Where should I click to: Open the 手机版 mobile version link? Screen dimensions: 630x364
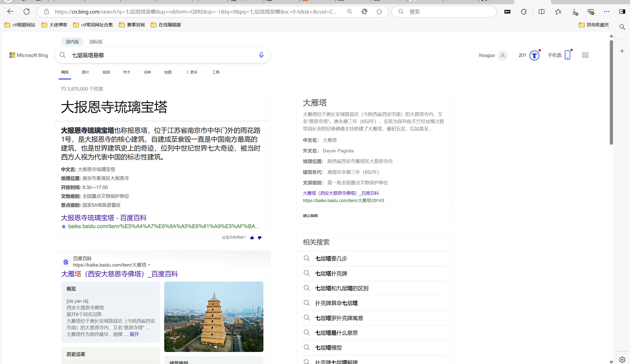tap(560, 55)
